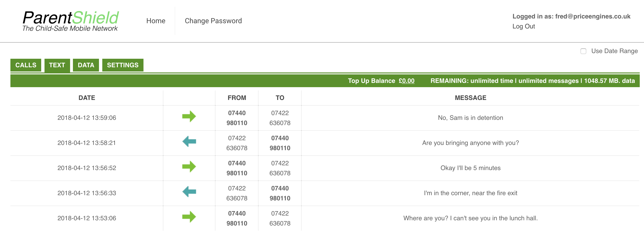Select the message 'No, Sam is in detention'
This screenshot has width=644, height=234.
[x=470, y=118]
